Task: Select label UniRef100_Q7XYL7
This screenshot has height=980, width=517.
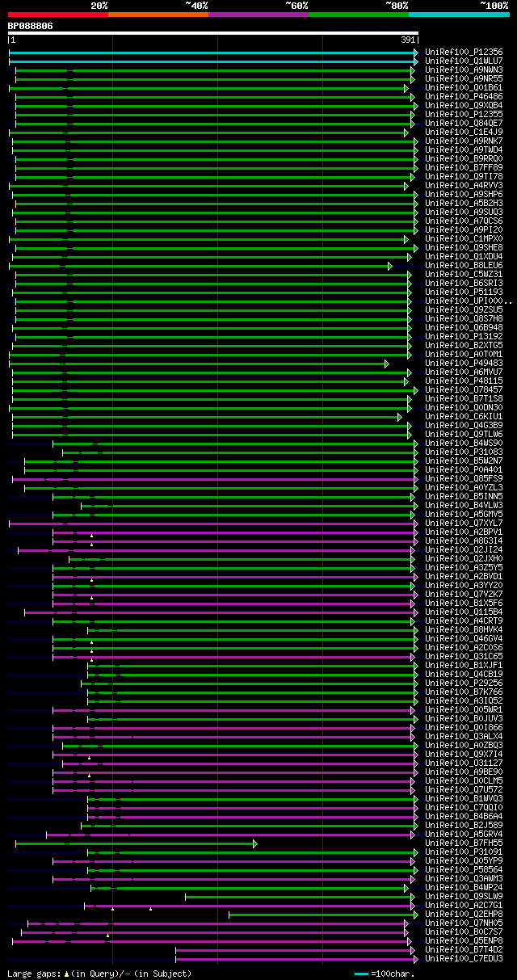Action: click(x=464, y=523)
